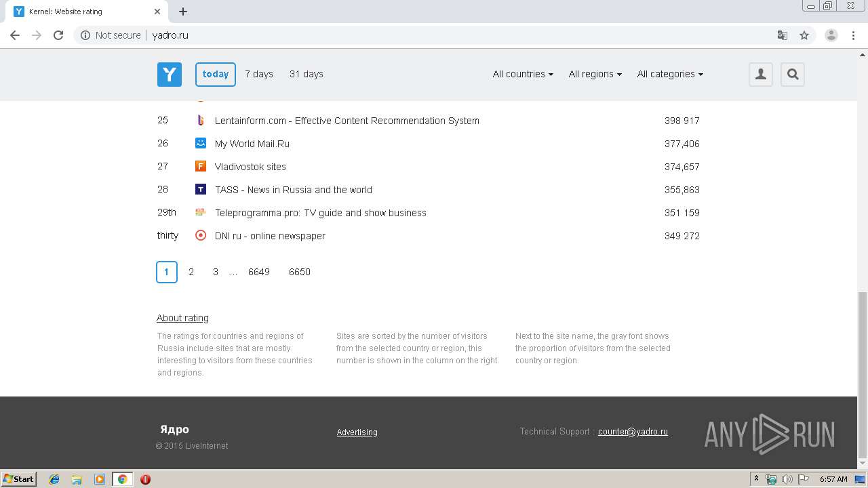
Task: View site info Not secure icon
Action: pyautogui.click(x=85, y=35)
